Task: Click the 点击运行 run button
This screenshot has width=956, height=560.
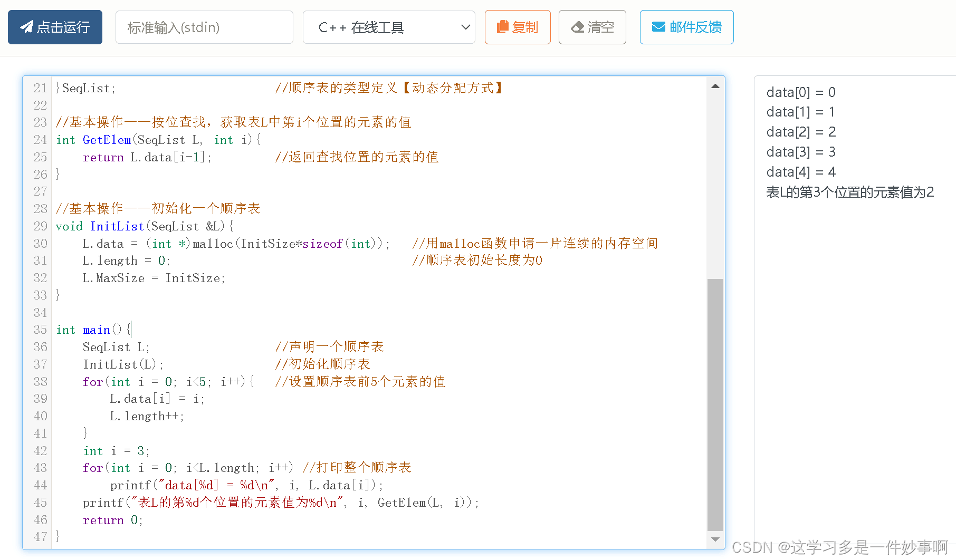Action: (x=55, y=27)
